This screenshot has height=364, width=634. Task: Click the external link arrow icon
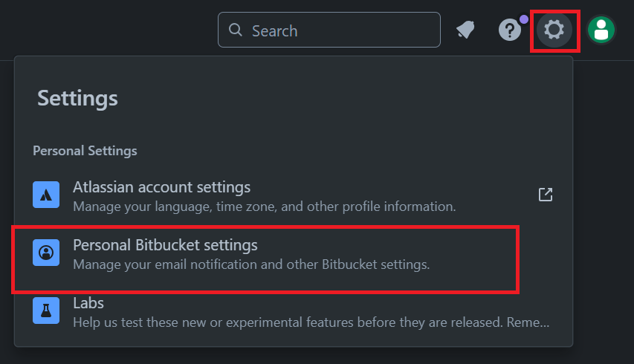tap(546, 195)
